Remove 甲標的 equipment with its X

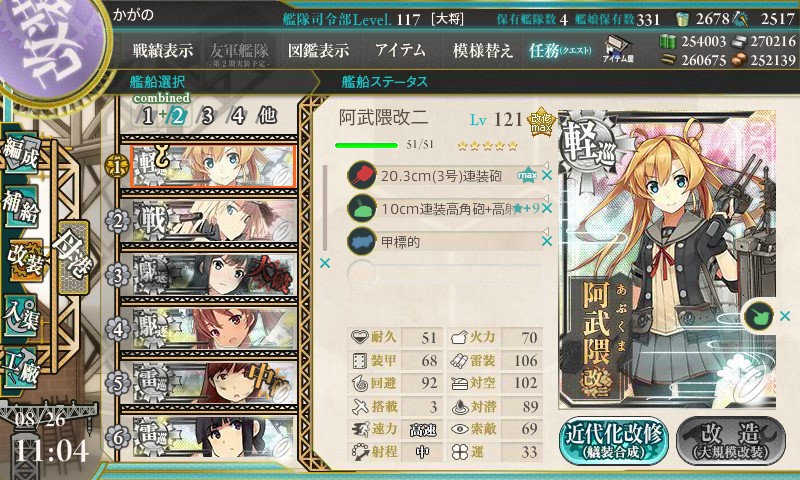tap(547, 241)
